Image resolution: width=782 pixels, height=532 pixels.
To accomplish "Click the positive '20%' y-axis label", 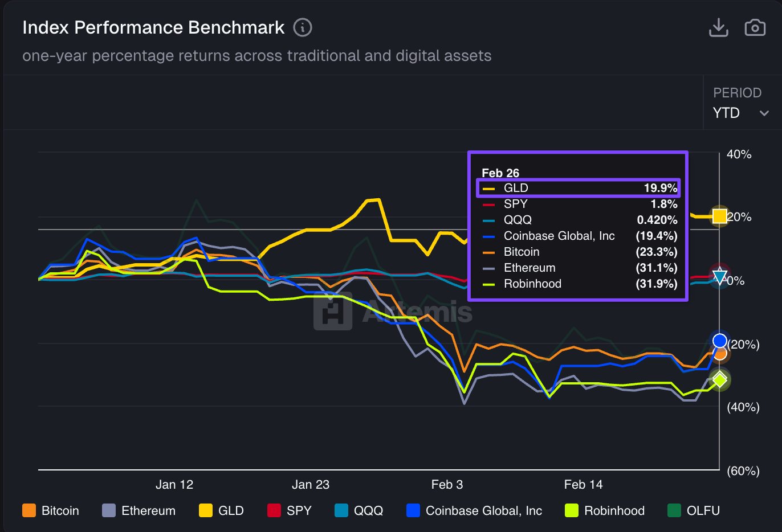I will pyautogui.click(x=739, y=217).
